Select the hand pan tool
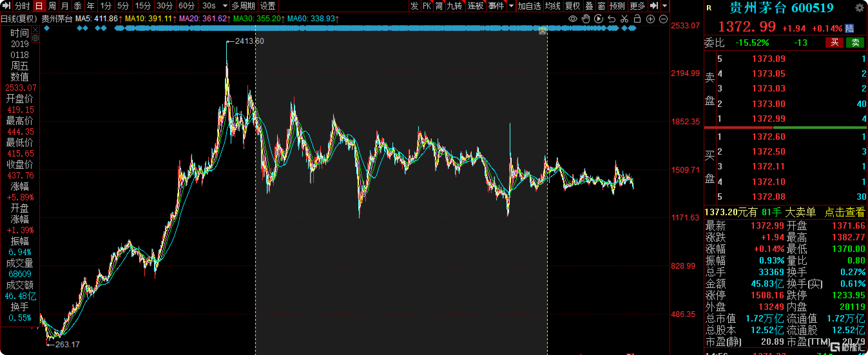Image resolution: width=868 pixels, height=355 pixels. (586, 19)
